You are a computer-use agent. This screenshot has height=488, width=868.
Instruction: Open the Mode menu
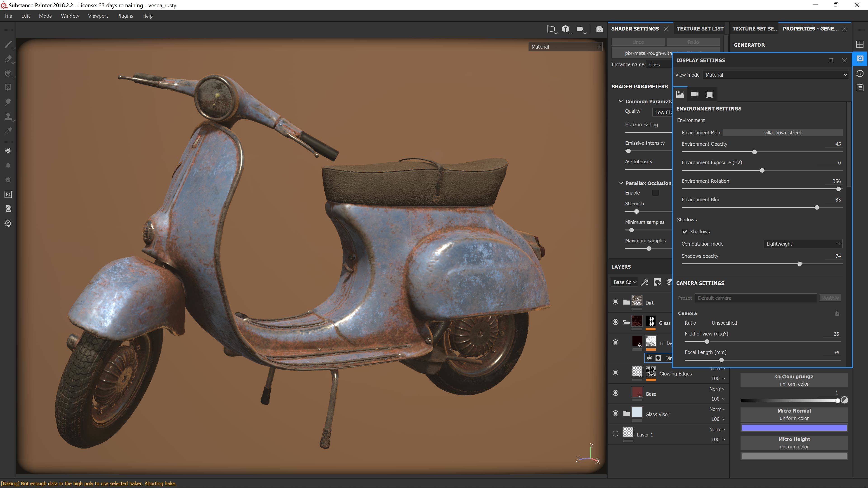point(45,16)
